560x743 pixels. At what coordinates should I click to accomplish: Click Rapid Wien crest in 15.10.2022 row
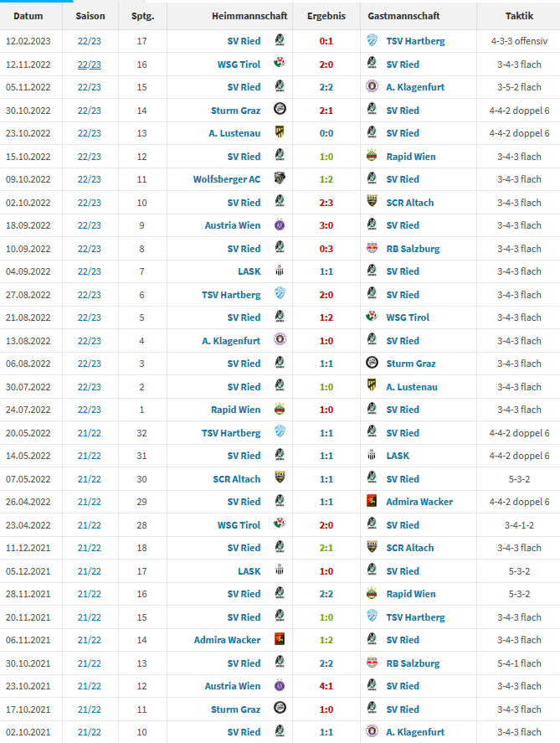tap(372, 156)
